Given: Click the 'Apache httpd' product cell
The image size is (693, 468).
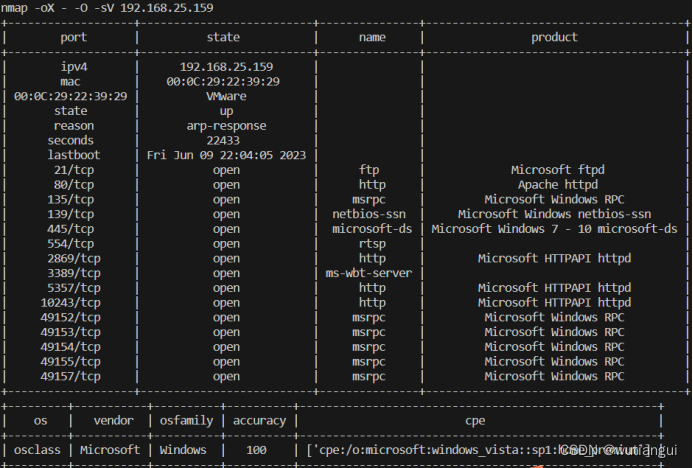Looking at the screenshot, I should pos(557,185).
